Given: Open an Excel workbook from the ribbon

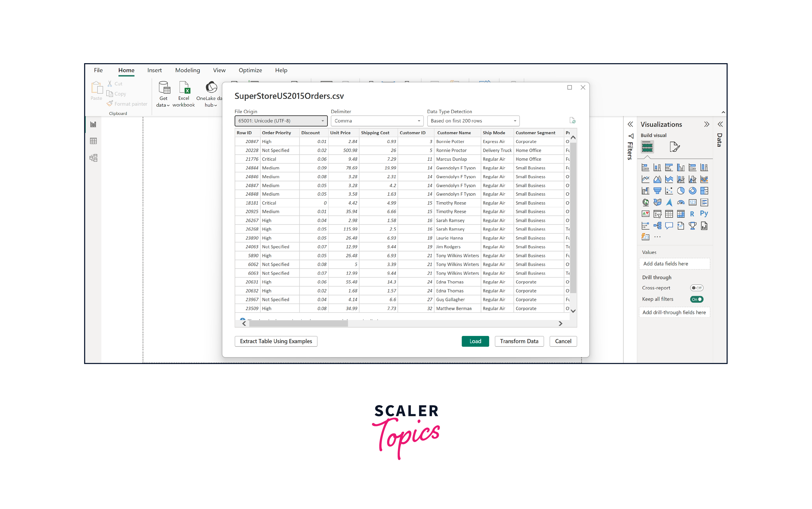Looking at the screenshot, I should (x=184, y=94).
